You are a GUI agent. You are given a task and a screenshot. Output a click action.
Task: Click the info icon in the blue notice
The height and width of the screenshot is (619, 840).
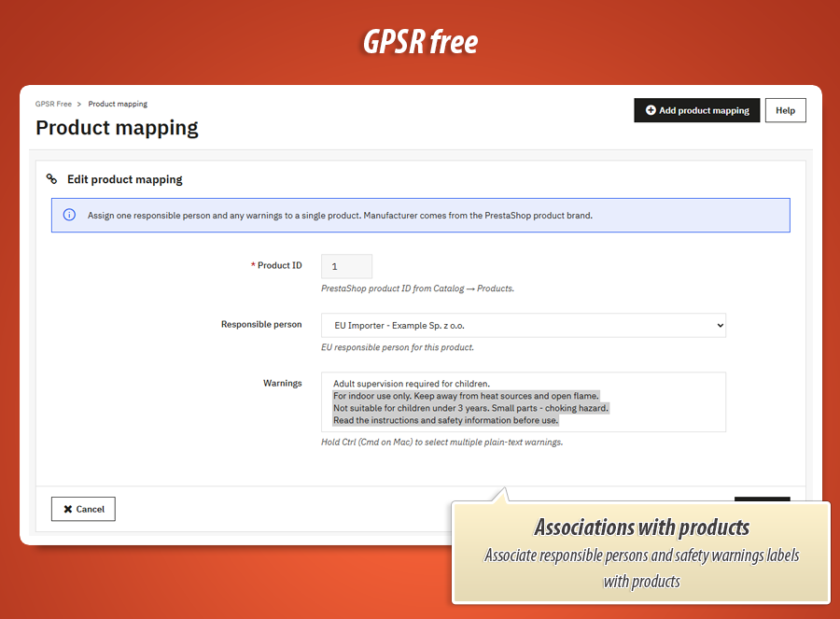[69, 215]
